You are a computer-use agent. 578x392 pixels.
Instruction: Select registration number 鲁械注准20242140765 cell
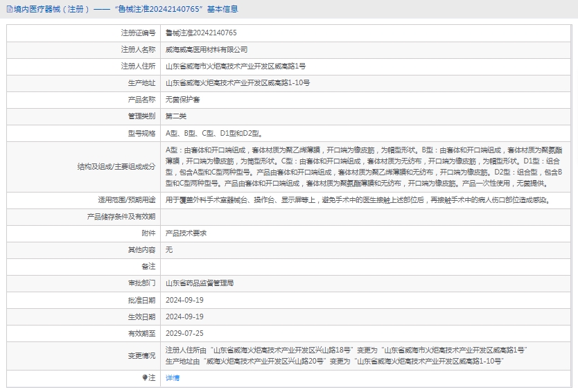(201, 33)
